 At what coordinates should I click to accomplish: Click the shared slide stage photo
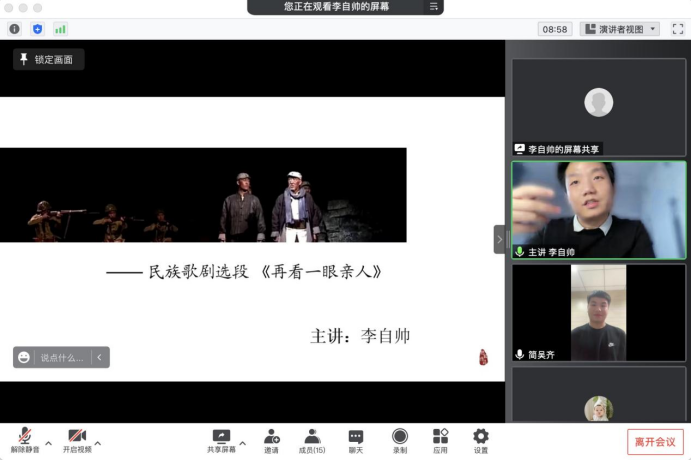click(x=203, y=195)
